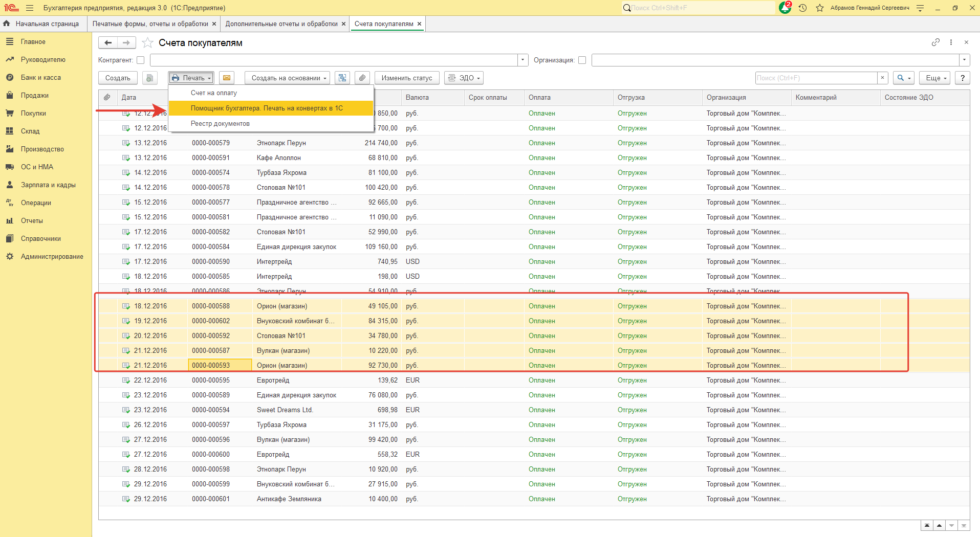
Task: Open notifications bell with badge
Action: 785,8
